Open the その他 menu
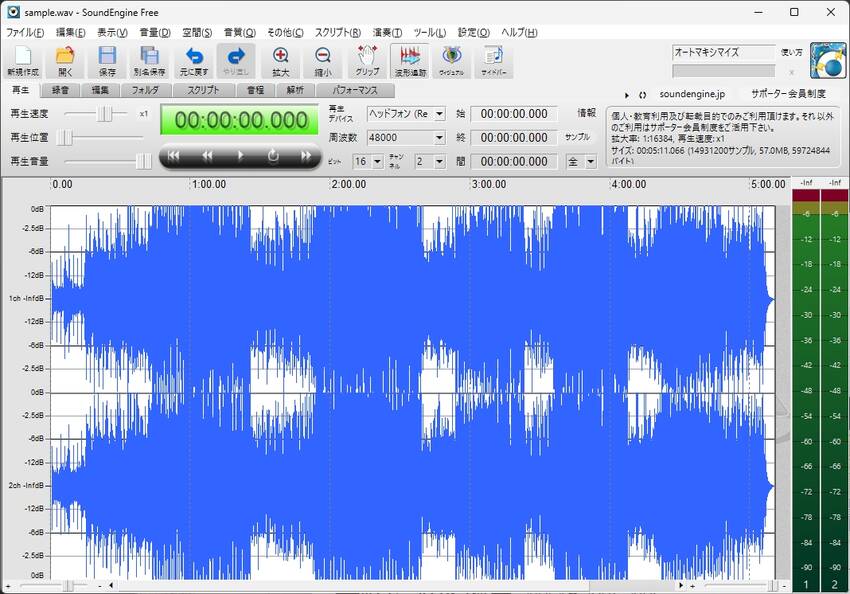 pos(285,33)
